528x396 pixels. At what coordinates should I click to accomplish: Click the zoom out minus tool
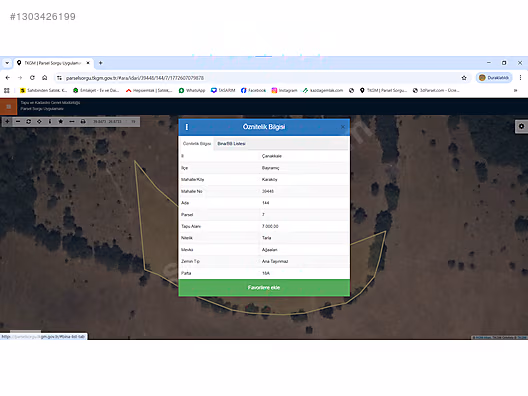(18, 122)
